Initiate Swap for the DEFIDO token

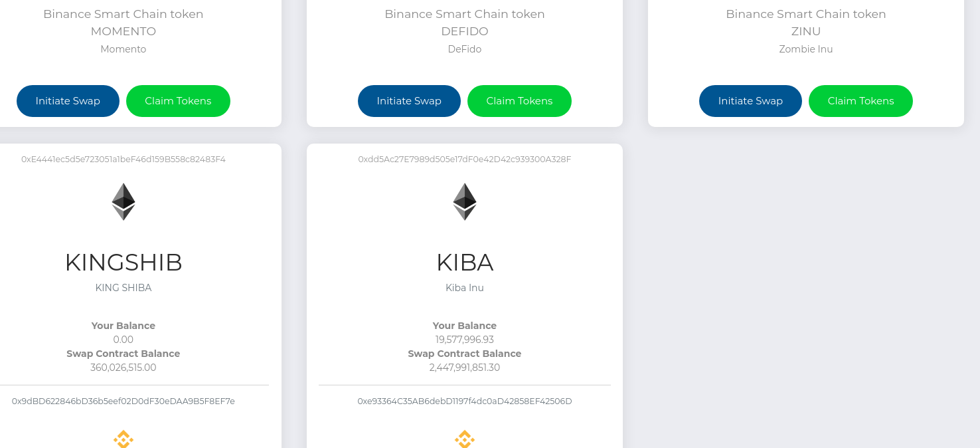(x=409, y=101)
